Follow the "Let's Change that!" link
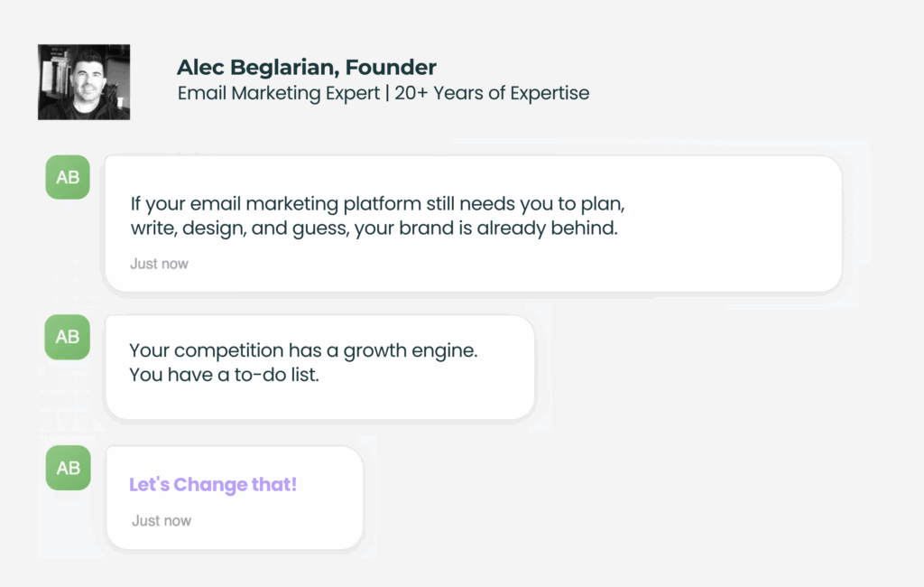Image resolution: width=924 pixels, height=587 pixels. point(213,484)
